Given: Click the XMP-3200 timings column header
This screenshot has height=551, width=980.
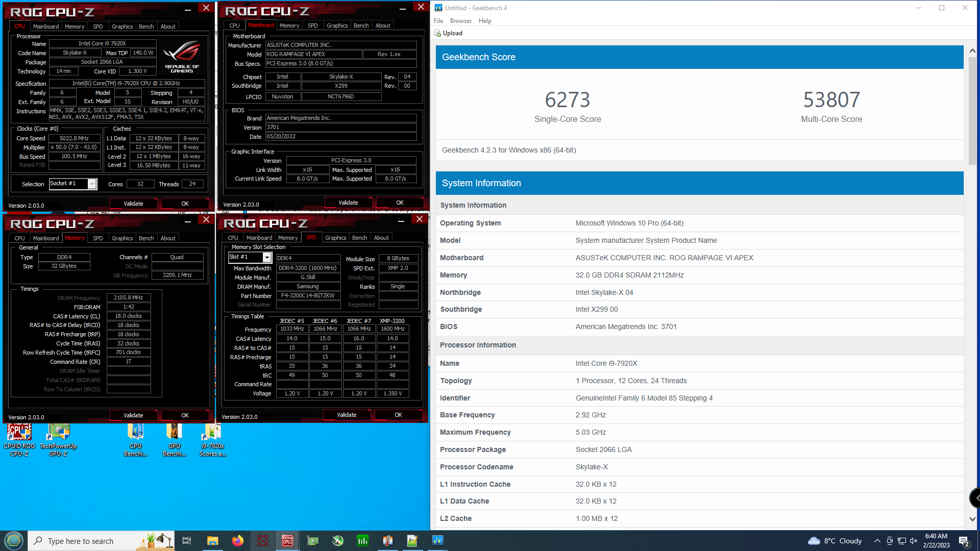Looking at the screenshot, I should point(392,321).
